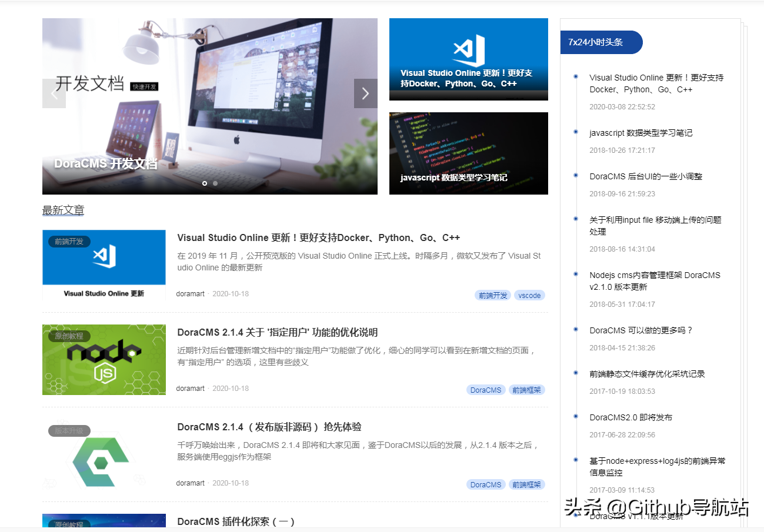Open the Node.js thumbnail of 2.1.4 指定用户 article
This screenshot has height=532, width=764.
coord(104,360)
